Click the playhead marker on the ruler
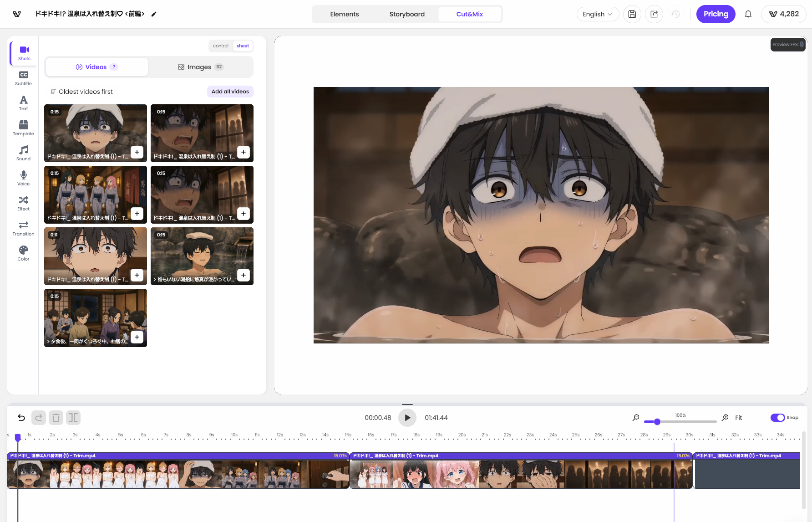812x522 pixels. [18, 437]
